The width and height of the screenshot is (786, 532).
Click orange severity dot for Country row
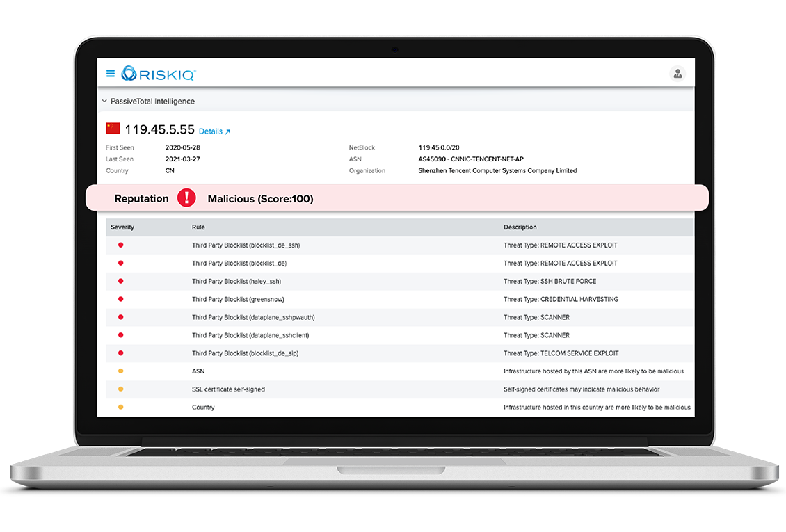[121, 408]
